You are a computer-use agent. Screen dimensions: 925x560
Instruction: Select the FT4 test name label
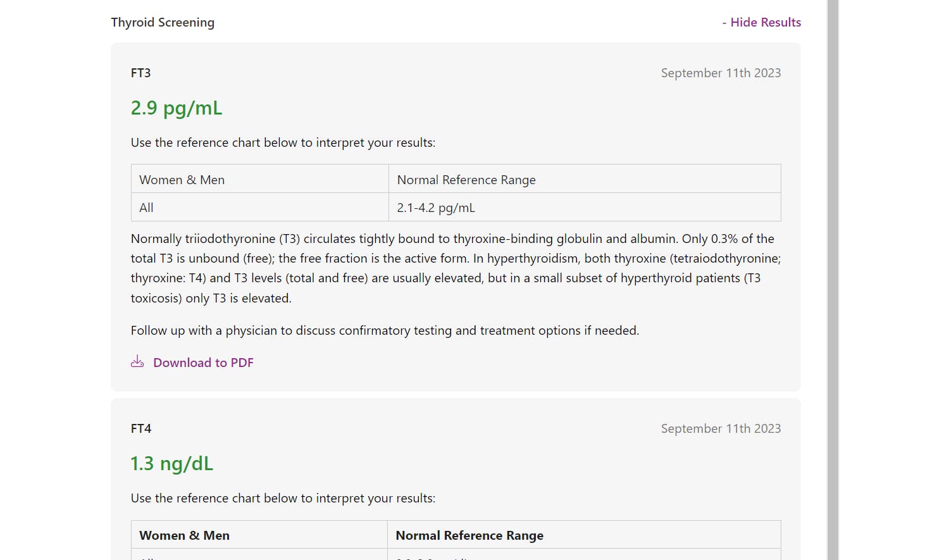[140, 428]
